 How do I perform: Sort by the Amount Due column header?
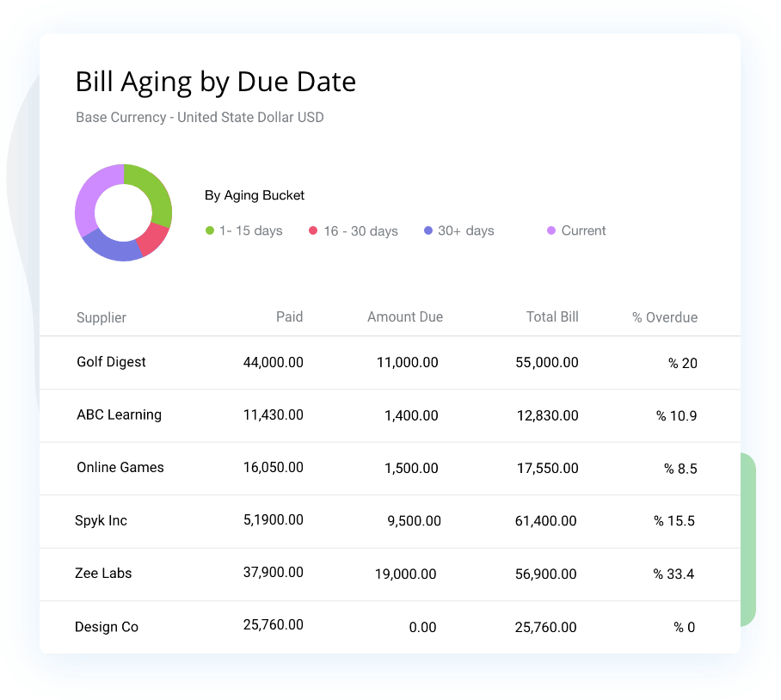(x=404, y=316)
